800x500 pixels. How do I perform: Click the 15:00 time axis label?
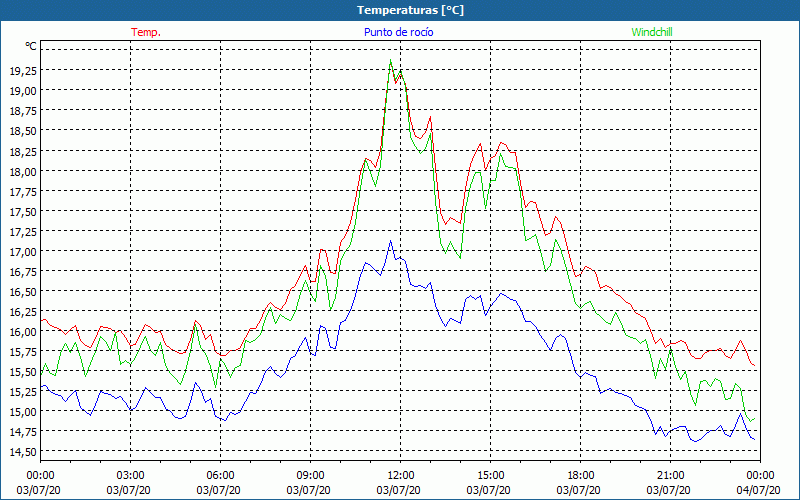pyautogui.click(x=490, y=476)
